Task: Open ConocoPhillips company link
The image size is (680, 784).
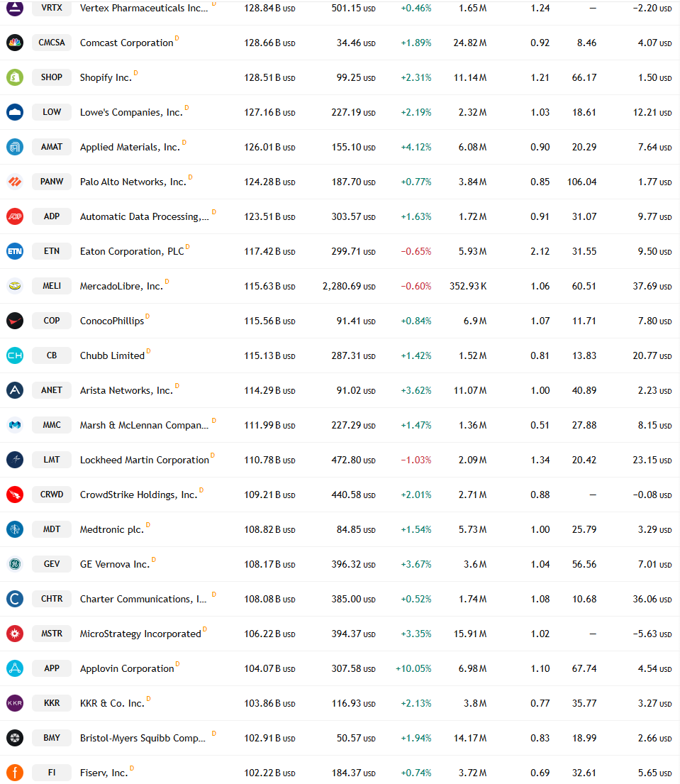Action: [x=112, y=321]
